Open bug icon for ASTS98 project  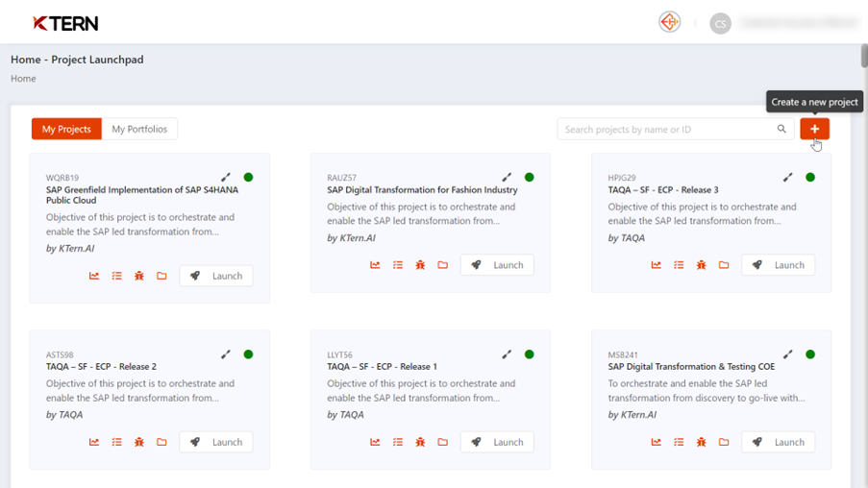tap(139, 442)
